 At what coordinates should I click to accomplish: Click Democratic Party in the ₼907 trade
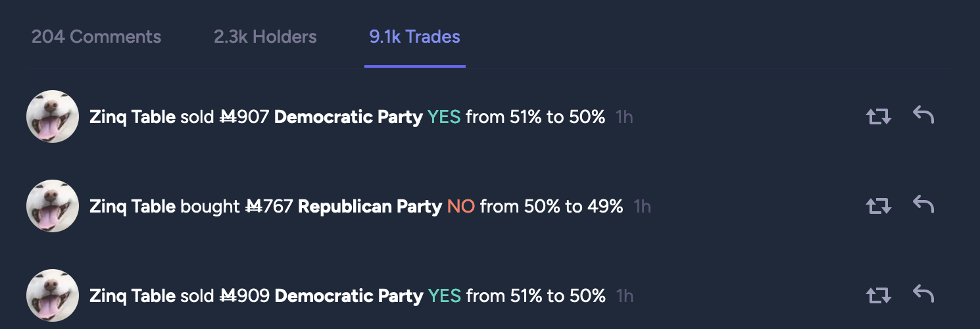point(348,117)
